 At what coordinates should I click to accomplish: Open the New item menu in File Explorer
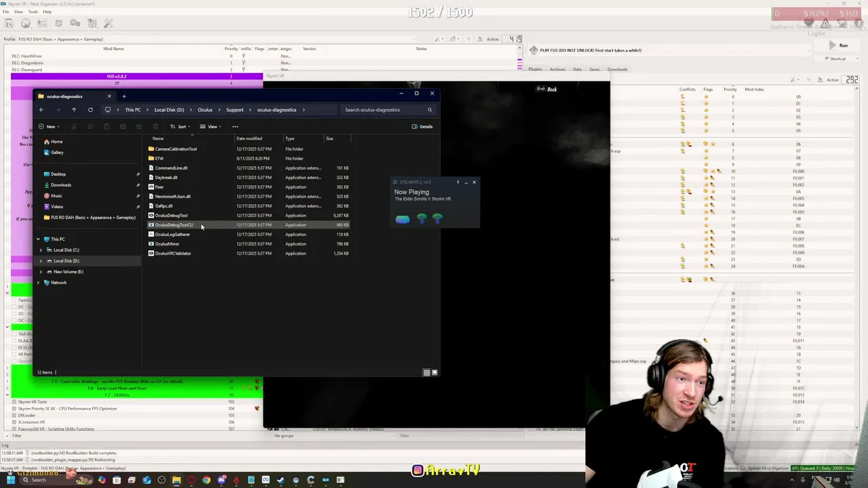click(48, 127)
